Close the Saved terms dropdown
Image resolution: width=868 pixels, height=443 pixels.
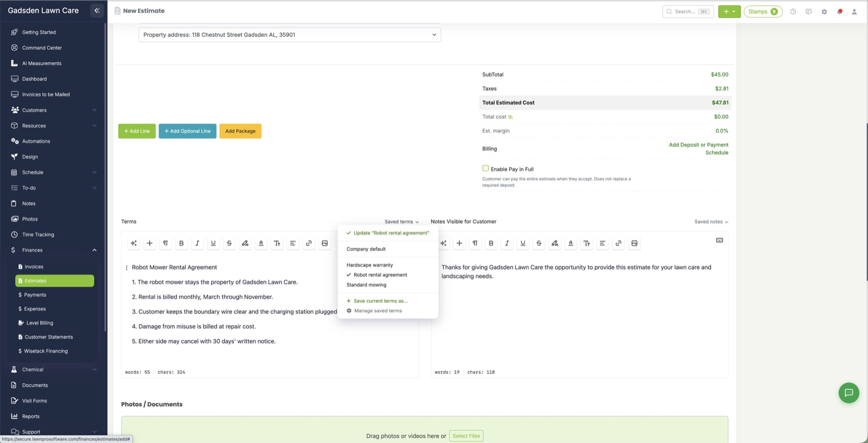pos(401,222)
